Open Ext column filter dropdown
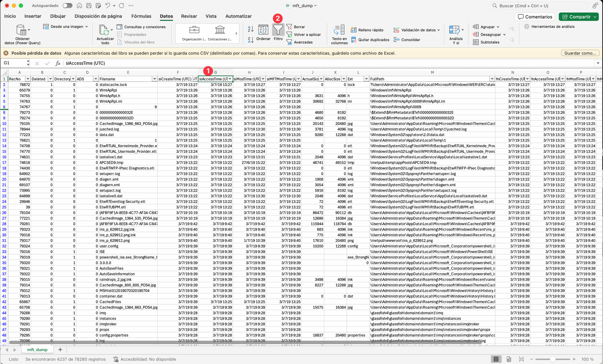Image resolution: width=603 pixels, height=364 pixels. coord(366,79)
